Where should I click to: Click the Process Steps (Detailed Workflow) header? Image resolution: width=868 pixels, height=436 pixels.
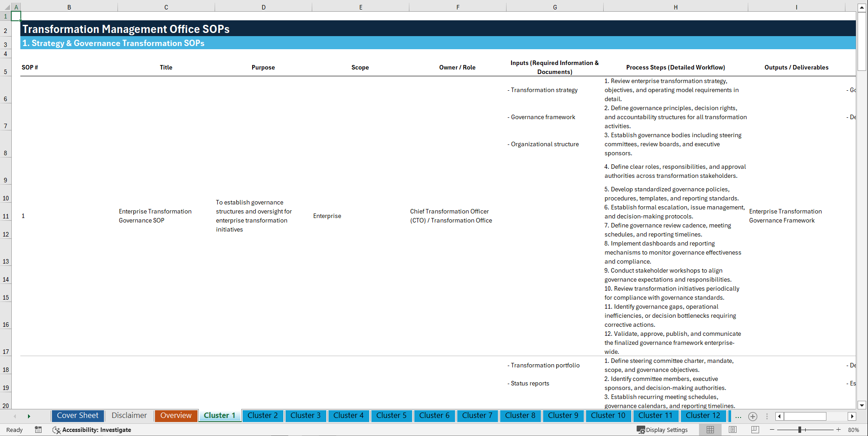pos(676,67)
